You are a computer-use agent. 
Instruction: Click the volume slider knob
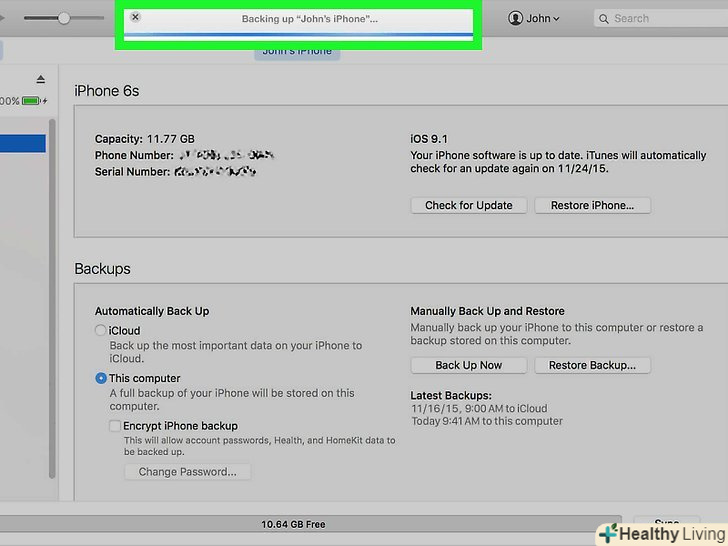64,18
